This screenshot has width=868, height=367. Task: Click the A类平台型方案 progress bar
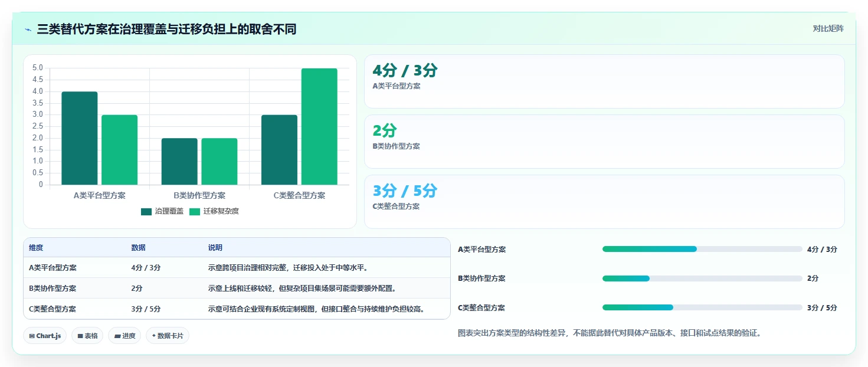click(702, 249)
